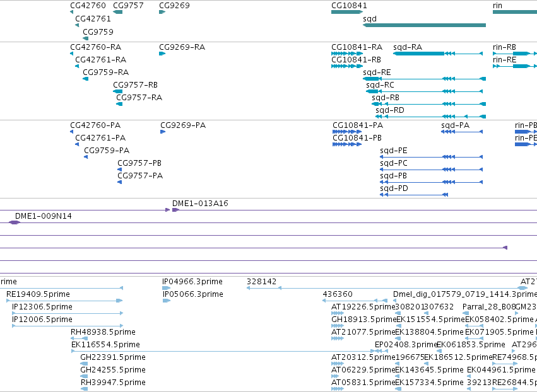Click protein sqd-PC label
This screenshot has height=392, width=537.
394,163
